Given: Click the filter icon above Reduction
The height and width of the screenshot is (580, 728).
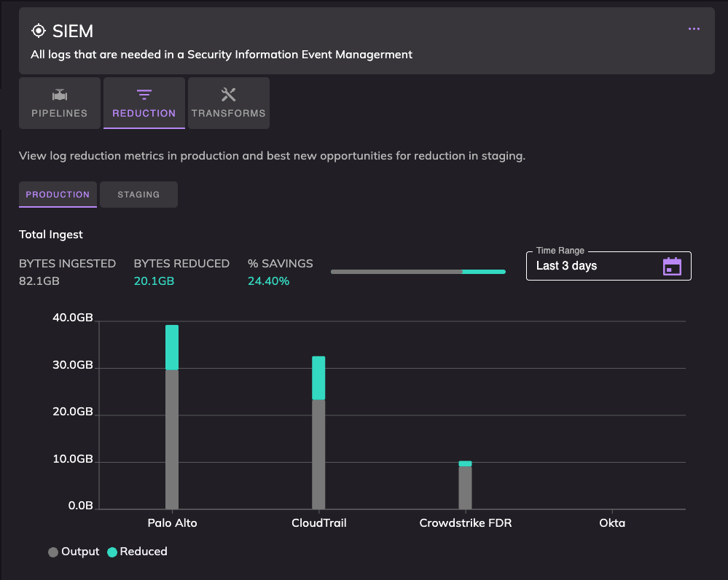Looking at the screenshot, I should click(144, 95).
